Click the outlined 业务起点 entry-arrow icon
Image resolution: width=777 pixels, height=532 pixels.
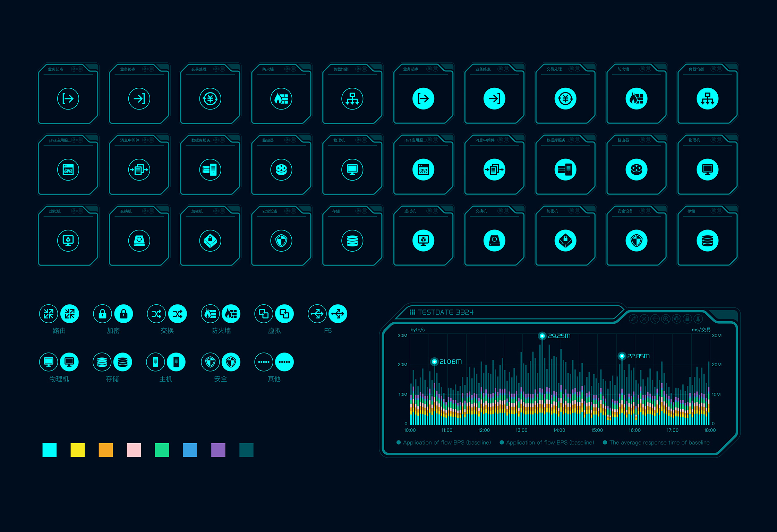[68, 99]
